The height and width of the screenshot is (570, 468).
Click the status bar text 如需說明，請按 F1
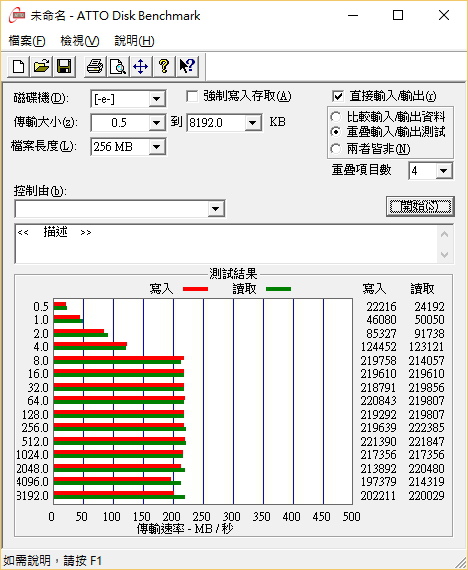point(53,560)
